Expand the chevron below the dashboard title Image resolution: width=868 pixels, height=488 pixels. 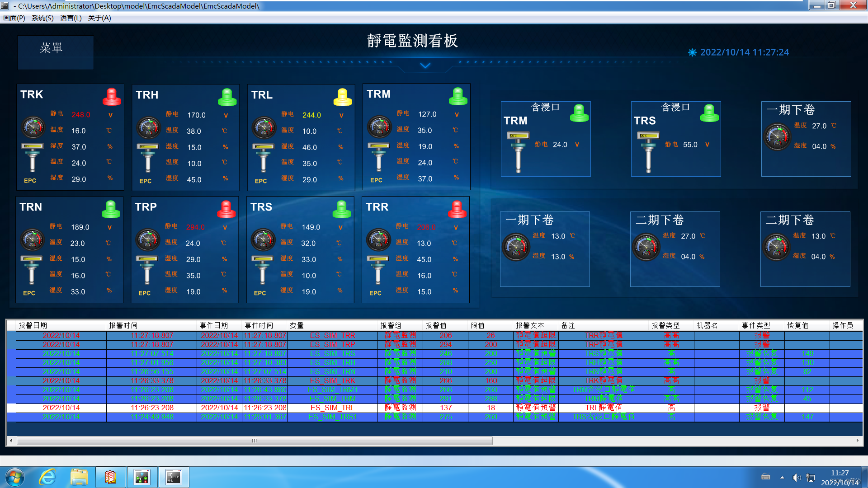pyautogui.click(x=425, y=66)
